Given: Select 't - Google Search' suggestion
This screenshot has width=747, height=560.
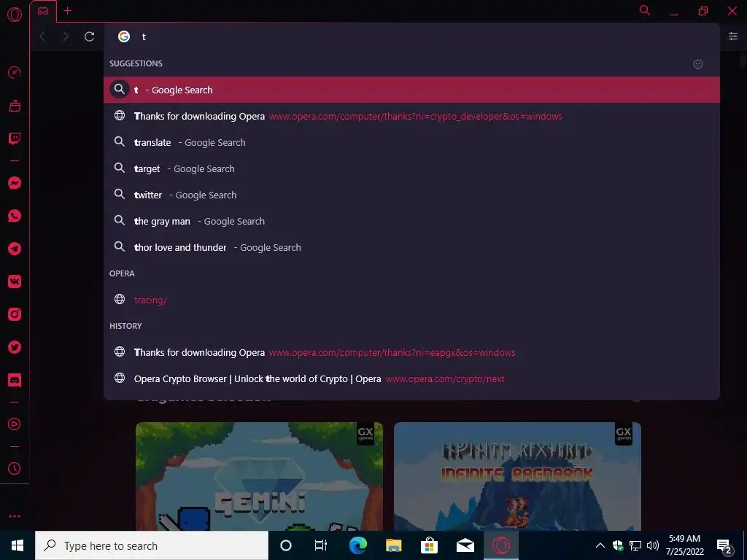Looking at the screenshot, I should coord(411,90).
